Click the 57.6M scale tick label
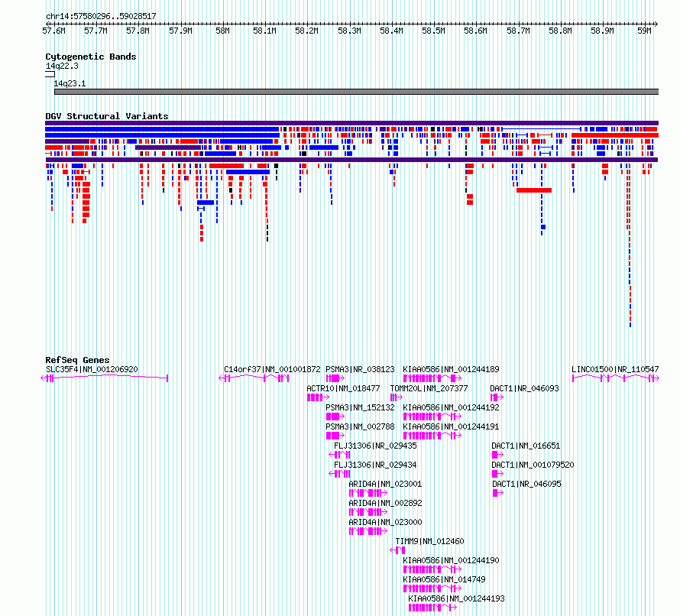This screenshot has height=616, width=680. point(53,31)
